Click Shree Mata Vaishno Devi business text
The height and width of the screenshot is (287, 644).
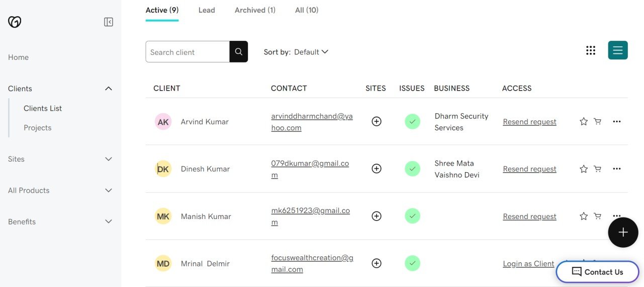pyautogui.click(x=457, y=169)
